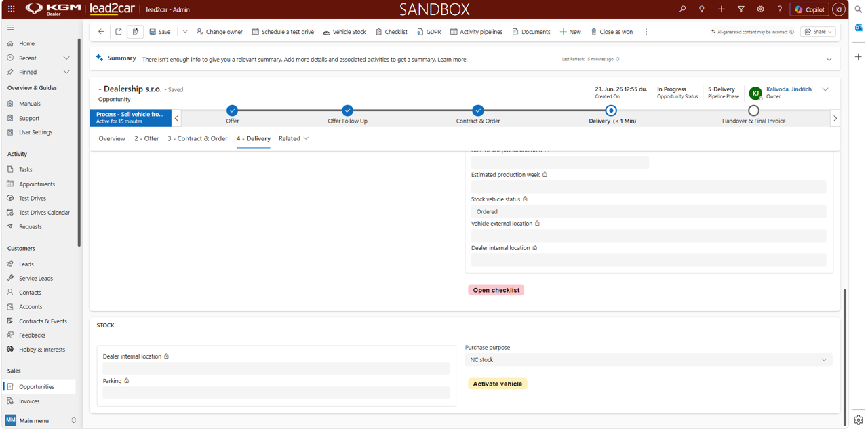The width and height of the screenshot is (868, 429).
Task: Open the Purchase purpose dropdown
Action: 649,360
